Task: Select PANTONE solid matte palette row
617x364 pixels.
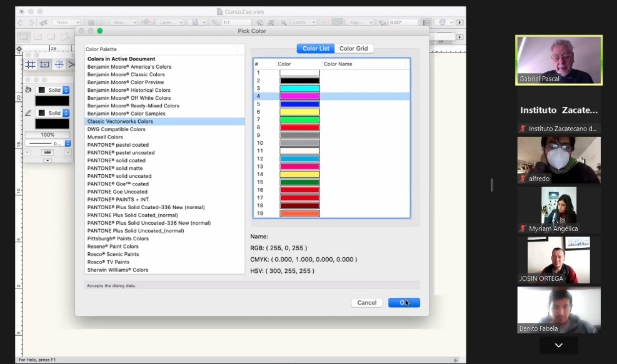Action: pos(164,168)
